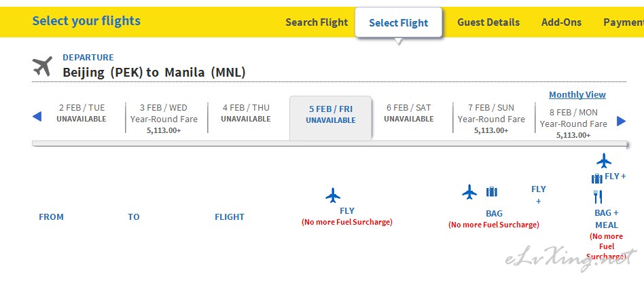
Task: Show next dates with right arrow
Action: click(x=621, y=121)
